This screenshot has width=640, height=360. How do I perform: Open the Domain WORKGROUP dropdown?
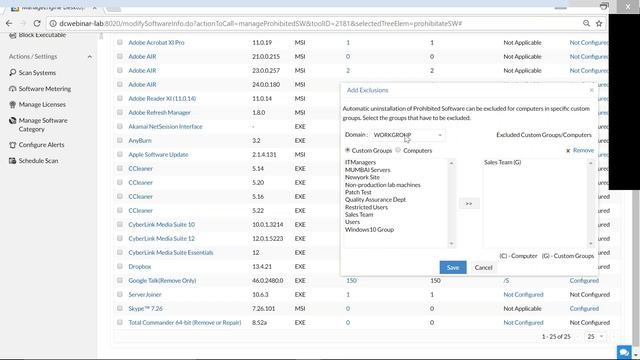408,135
